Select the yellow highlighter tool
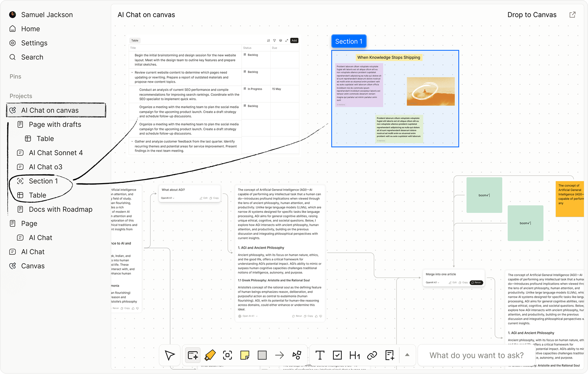Viewport: 588px width, 374px height. tap(210, 355)
